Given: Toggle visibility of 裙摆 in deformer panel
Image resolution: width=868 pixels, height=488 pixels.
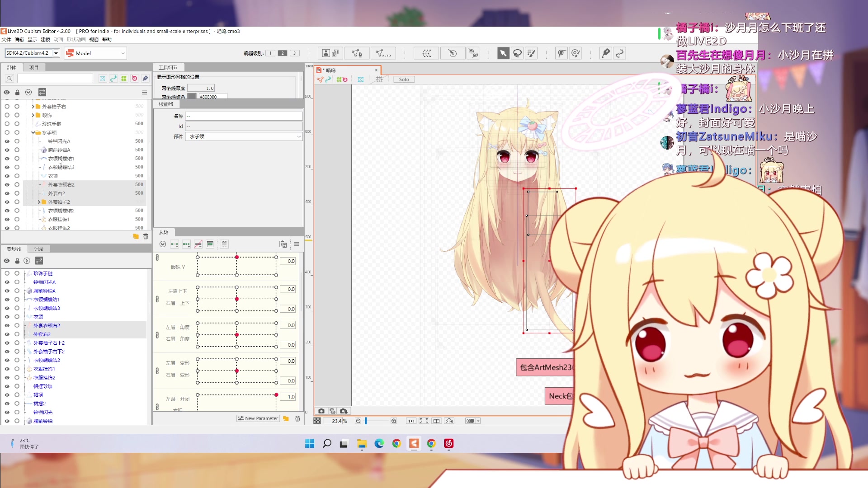Looking at the screenshot, I should pyautogui.click(x=7, y=395).
